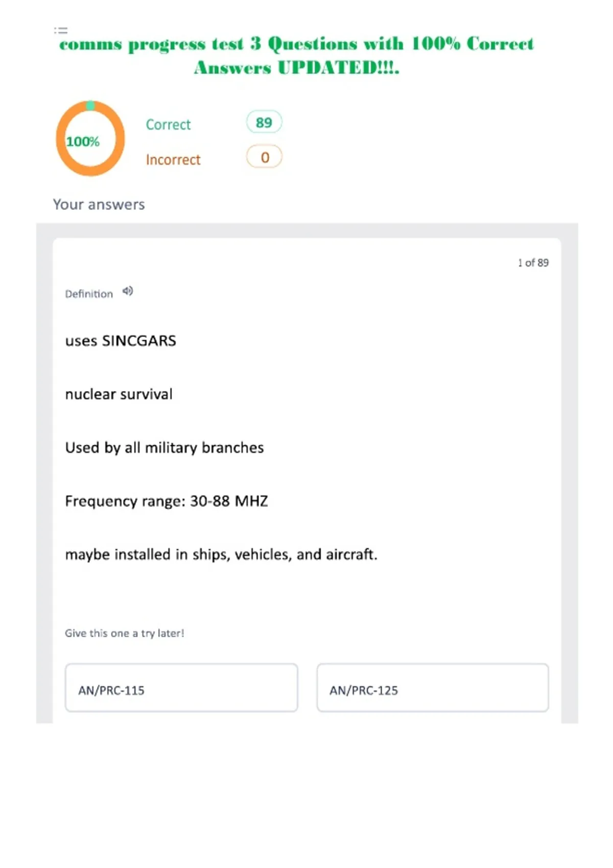The image size is (613, 868).
Task: Click the list menu icon above title
Action: point(61,30)
